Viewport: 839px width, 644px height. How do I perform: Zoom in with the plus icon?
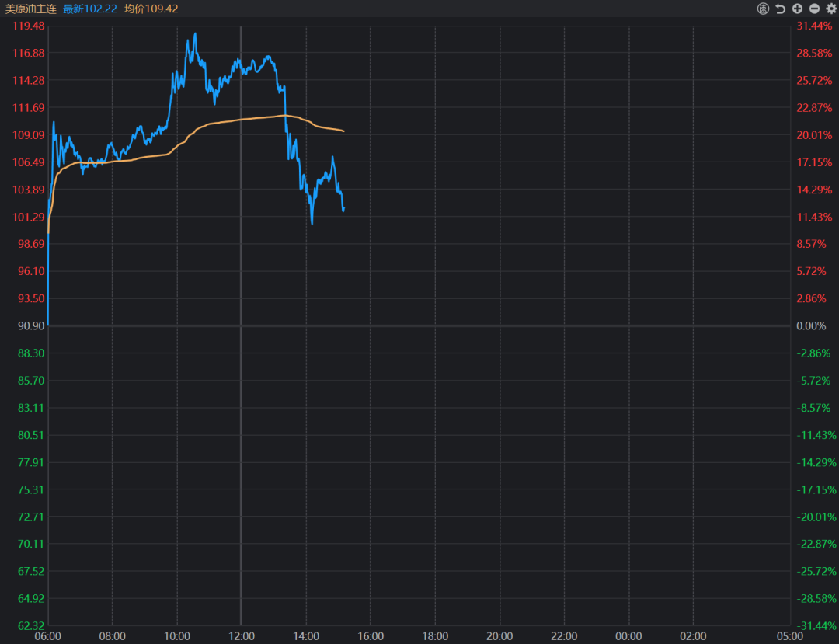pyautogui.click(x=797, y=9)
